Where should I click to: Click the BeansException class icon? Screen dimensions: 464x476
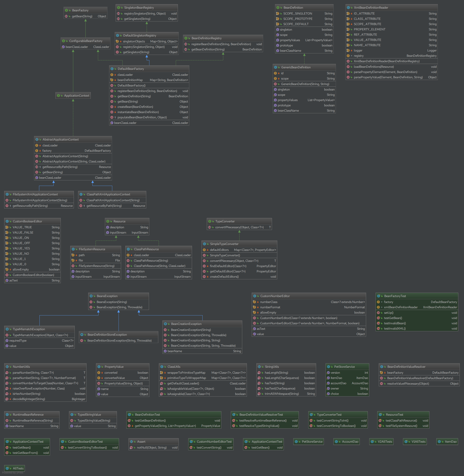pyautogui.click(x=91, y=296)
